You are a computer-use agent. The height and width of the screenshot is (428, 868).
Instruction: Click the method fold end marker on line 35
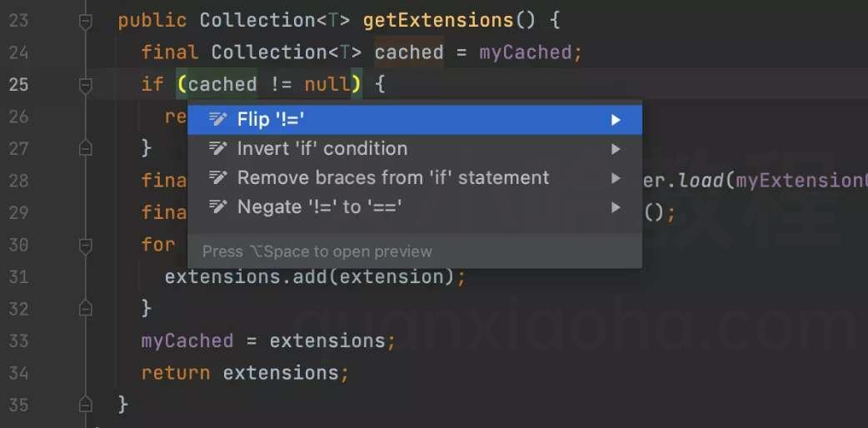point(85,404)
